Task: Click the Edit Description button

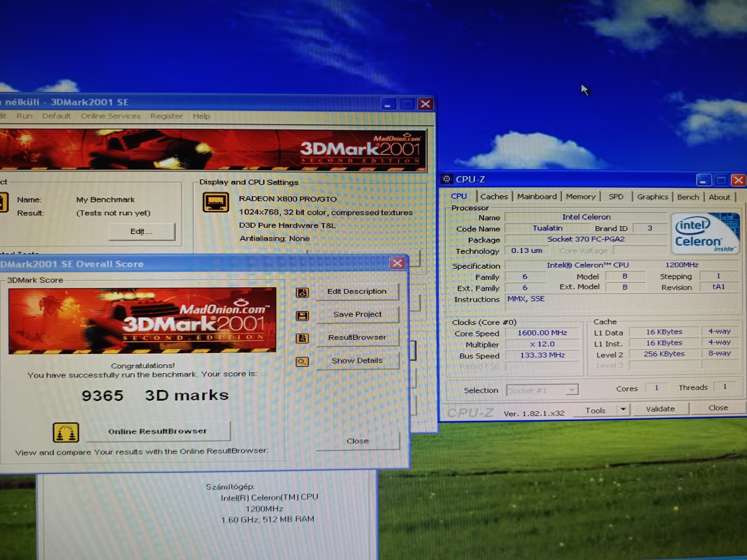Action: 357,292
